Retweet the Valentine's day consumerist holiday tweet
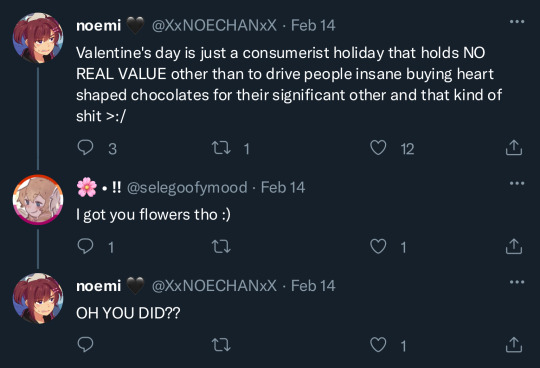 (x=221, y=148)
